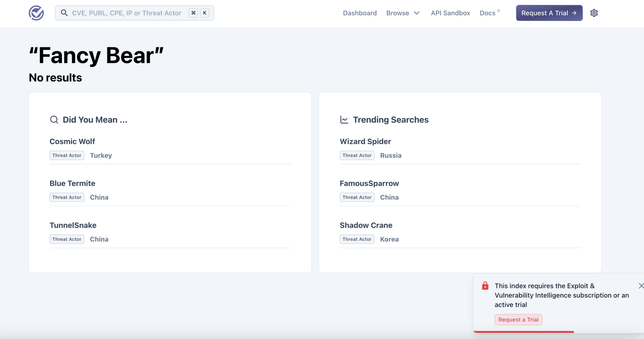This screenshot has width=644, height=339.
Task: Click the search magnifier icon in search bar
Action: click(64, 13)
